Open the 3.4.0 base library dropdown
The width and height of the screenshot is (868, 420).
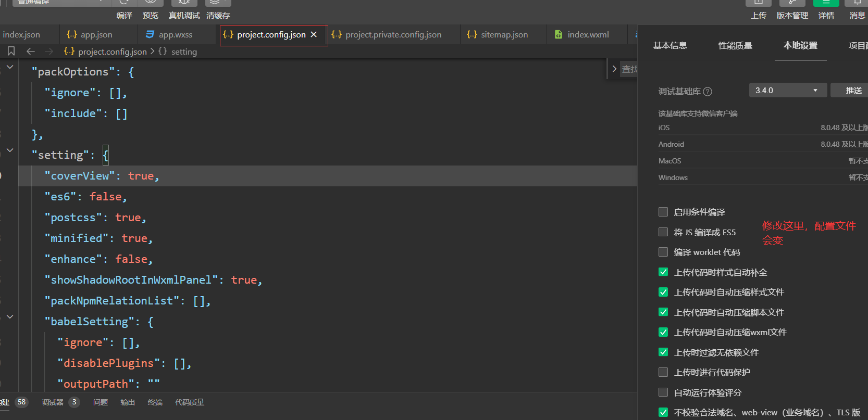click(x=788, y=90)
